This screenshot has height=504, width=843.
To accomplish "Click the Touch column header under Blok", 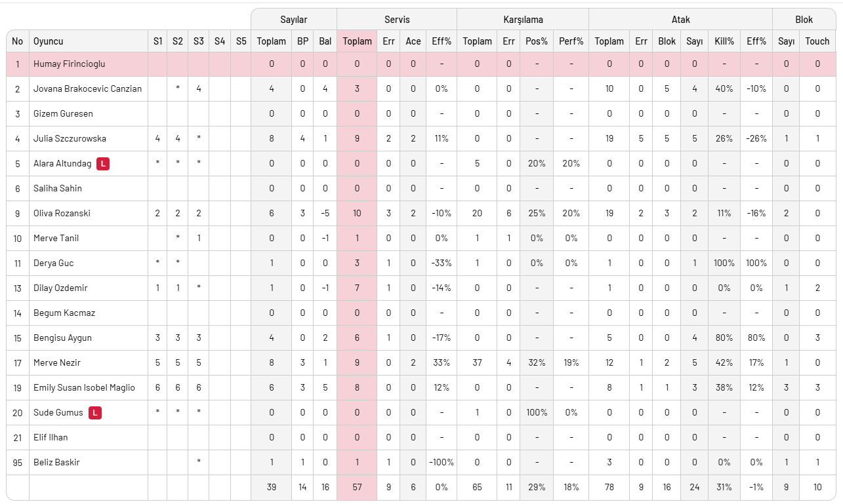I will [x=817, y=41].
